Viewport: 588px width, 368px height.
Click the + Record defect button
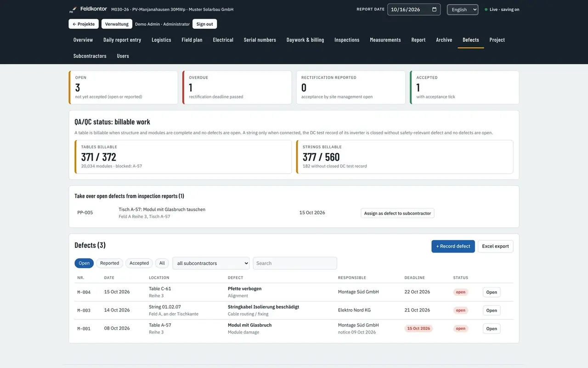pos(453,246)
